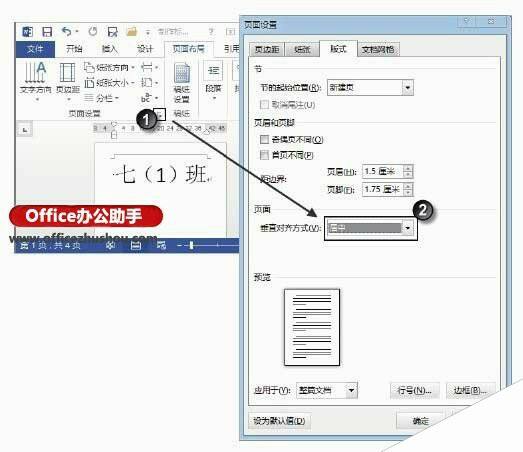This screenshot has height=452, width=523.
Task: Confirm the dialog with 确定
Action: click(x=420, y=421)
